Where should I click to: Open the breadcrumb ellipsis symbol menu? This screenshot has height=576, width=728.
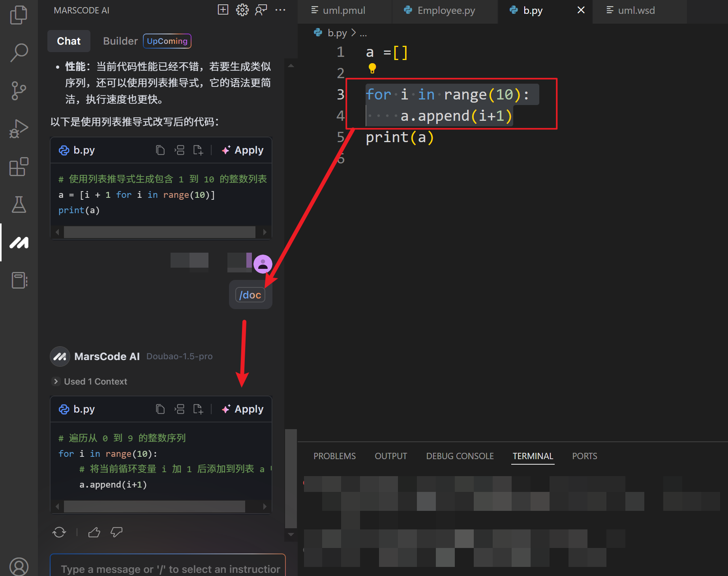363,33
